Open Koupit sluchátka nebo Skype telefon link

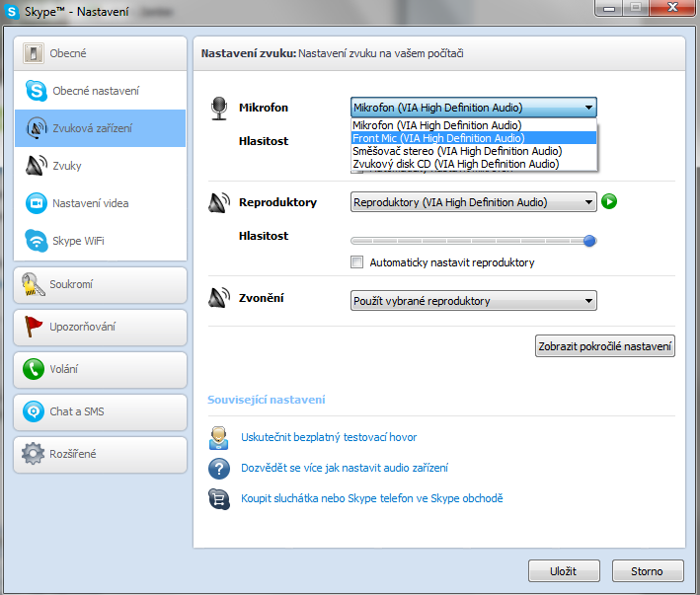coord(372,498)
